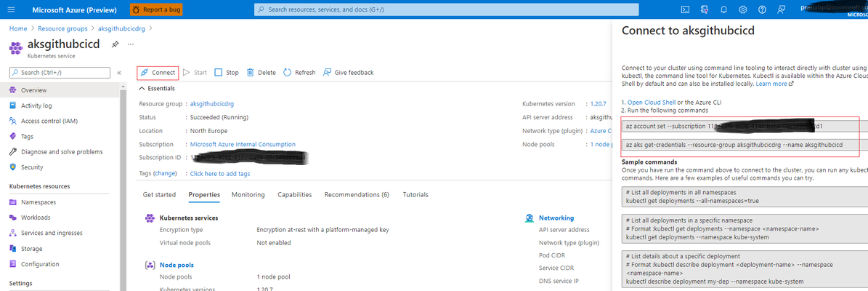This screenshot has width=868, height=291.
Task: Click the Kubernetes service logo icon
Action: coord(16,48)
